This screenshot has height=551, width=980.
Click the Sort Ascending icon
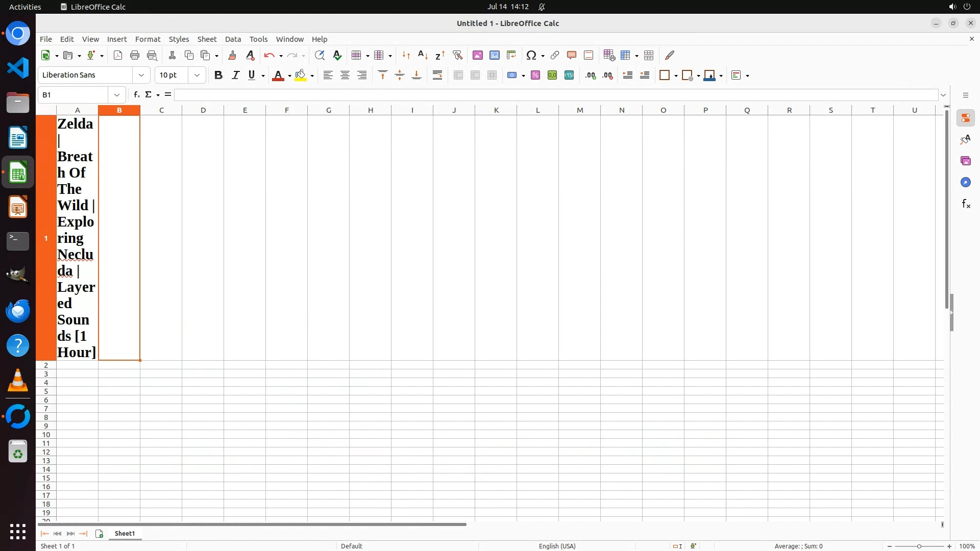click(x=423, y=55)
